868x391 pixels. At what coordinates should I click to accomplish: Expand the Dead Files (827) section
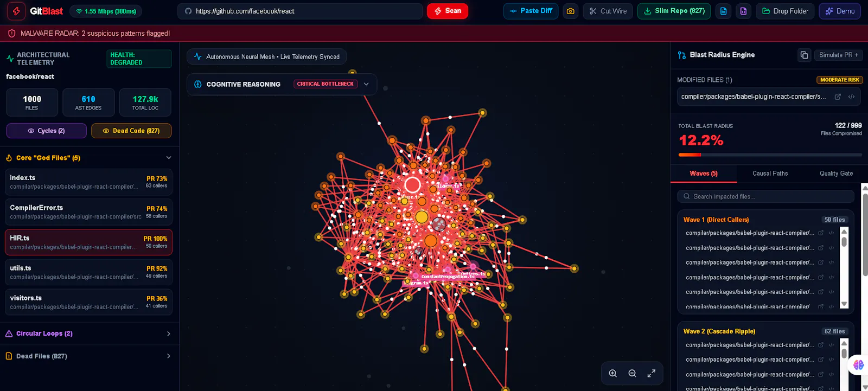point(169,356)
